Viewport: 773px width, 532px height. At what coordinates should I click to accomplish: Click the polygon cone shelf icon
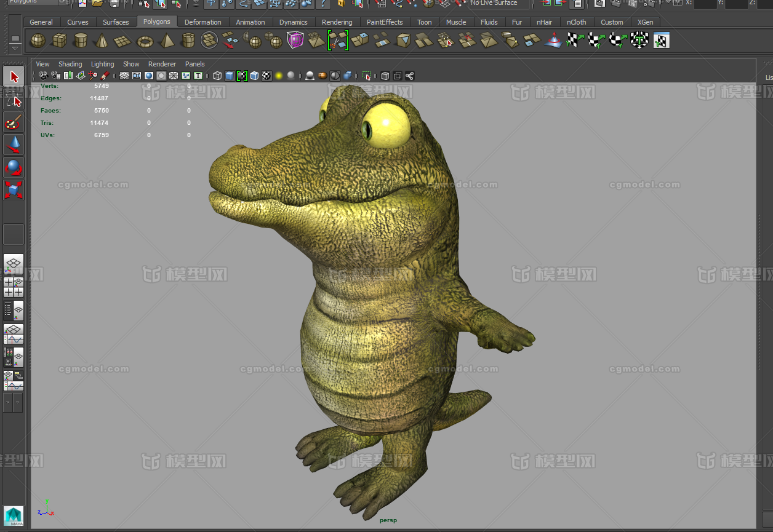(101, 41)
